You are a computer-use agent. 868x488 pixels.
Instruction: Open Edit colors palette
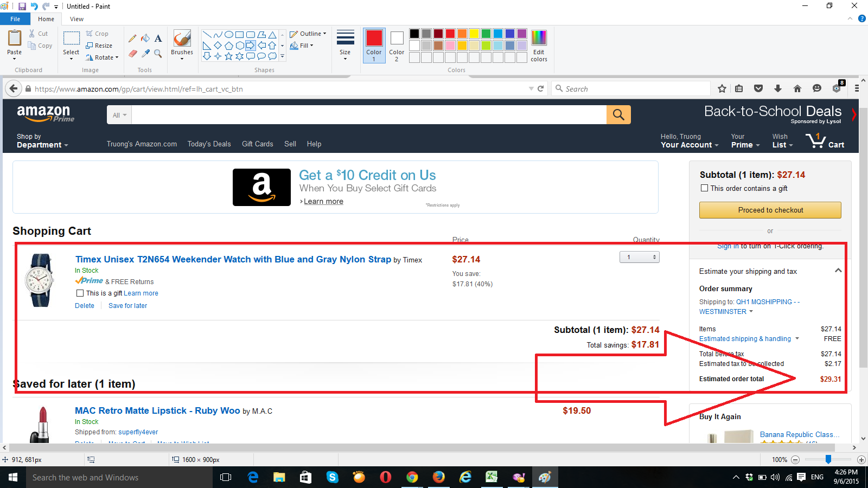coord(539,46)
